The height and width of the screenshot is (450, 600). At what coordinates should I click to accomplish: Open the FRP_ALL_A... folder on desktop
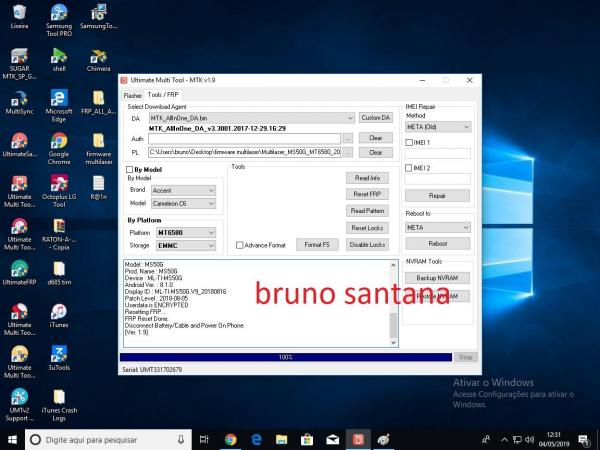coord(98,103)
